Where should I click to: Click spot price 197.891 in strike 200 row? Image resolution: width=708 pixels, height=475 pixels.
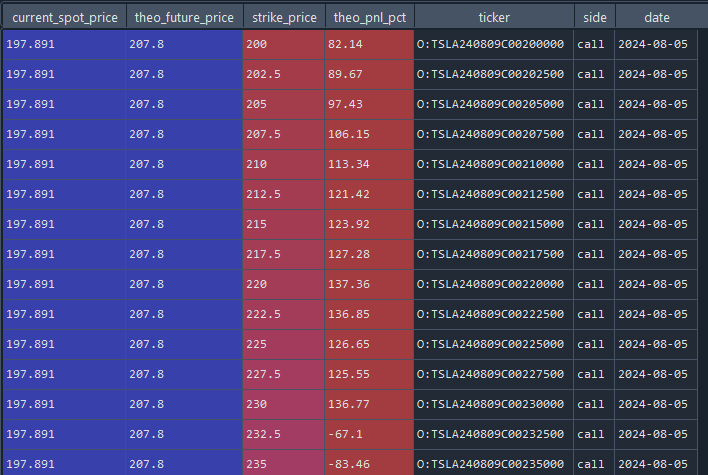pyautogui.click(x=64, y=44)
